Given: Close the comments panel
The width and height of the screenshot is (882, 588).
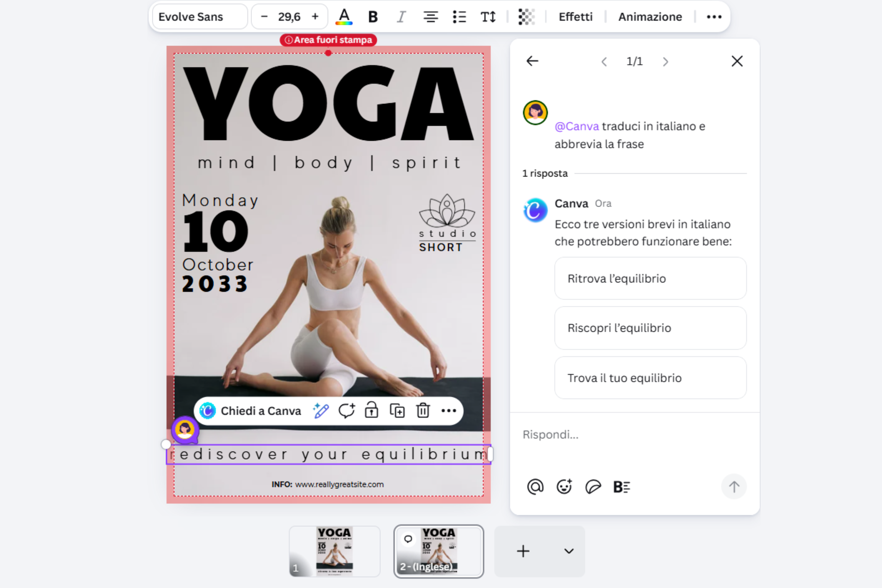Looking at the screenshot, I should [x=737, y=61].
